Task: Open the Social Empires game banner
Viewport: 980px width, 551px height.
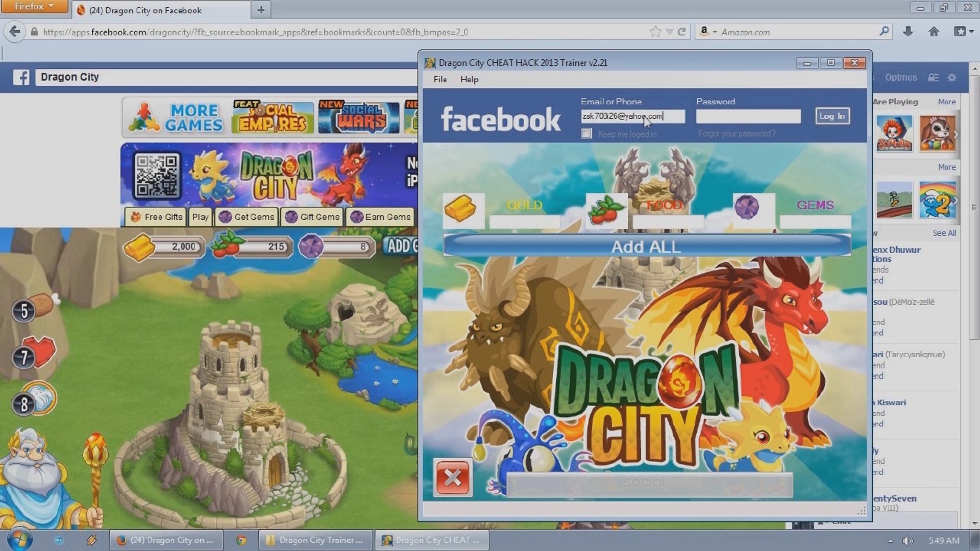Action: (273, 117)
